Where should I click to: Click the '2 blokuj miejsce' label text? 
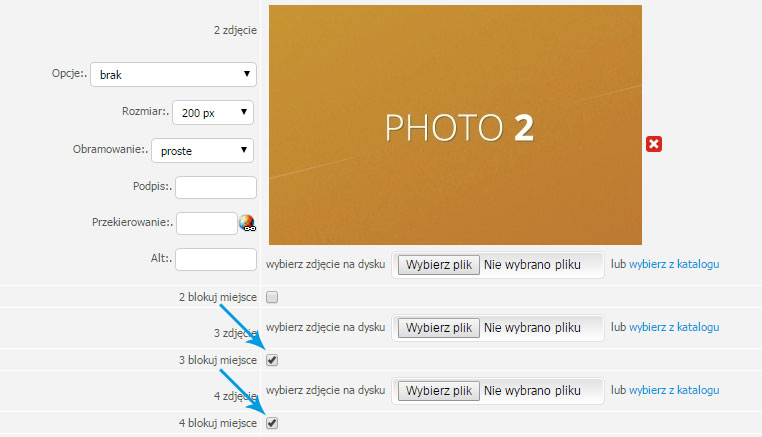click(x=218, y=297)
